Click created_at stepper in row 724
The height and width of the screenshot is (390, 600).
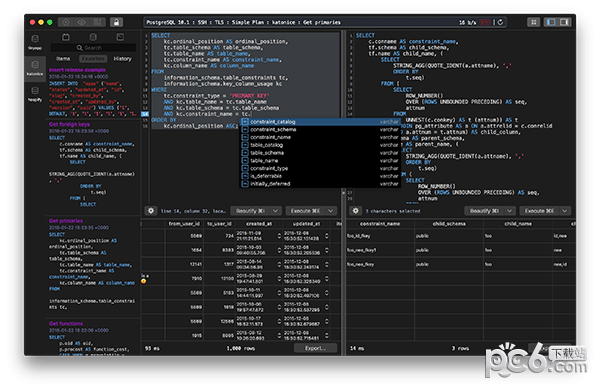279,236
